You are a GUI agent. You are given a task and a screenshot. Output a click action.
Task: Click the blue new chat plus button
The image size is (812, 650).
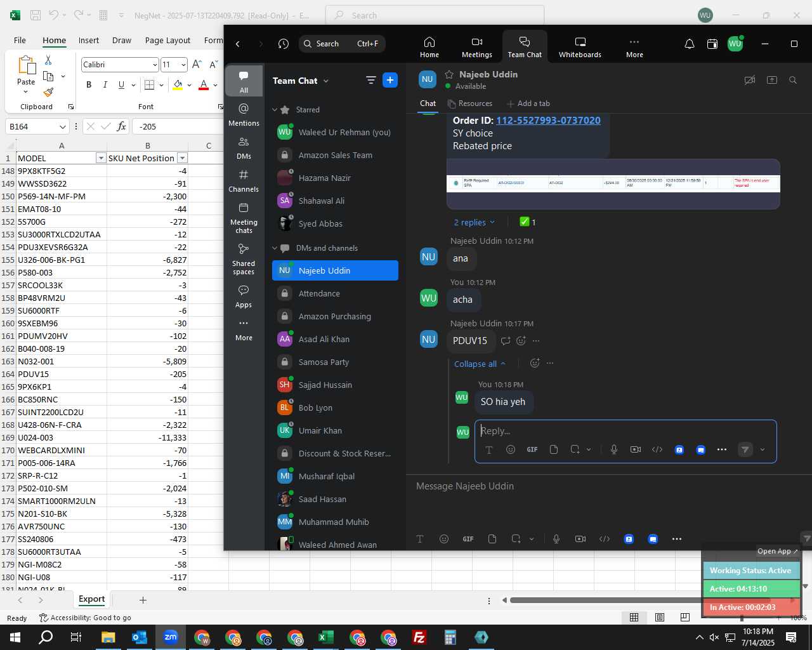tap(390, 80)
